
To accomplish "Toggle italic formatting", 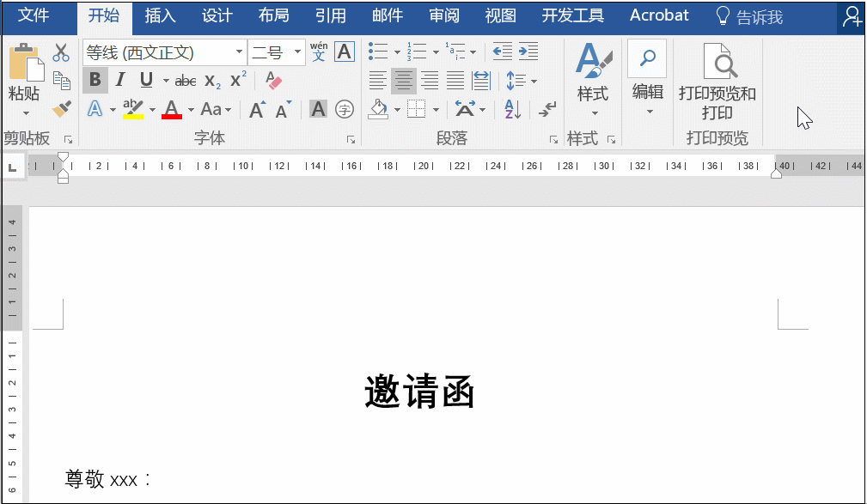I will tap(119, 79).
